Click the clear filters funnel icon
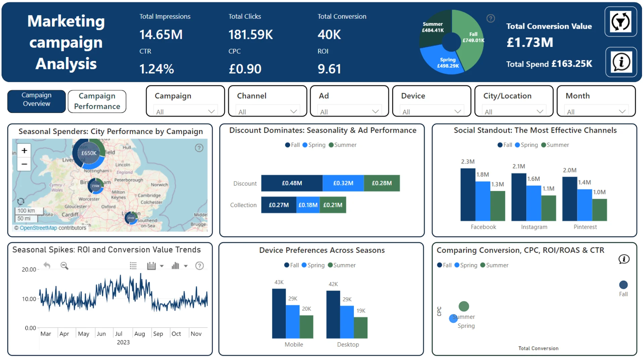Screen dimensions: 644x362 click(x=621, y=22)
